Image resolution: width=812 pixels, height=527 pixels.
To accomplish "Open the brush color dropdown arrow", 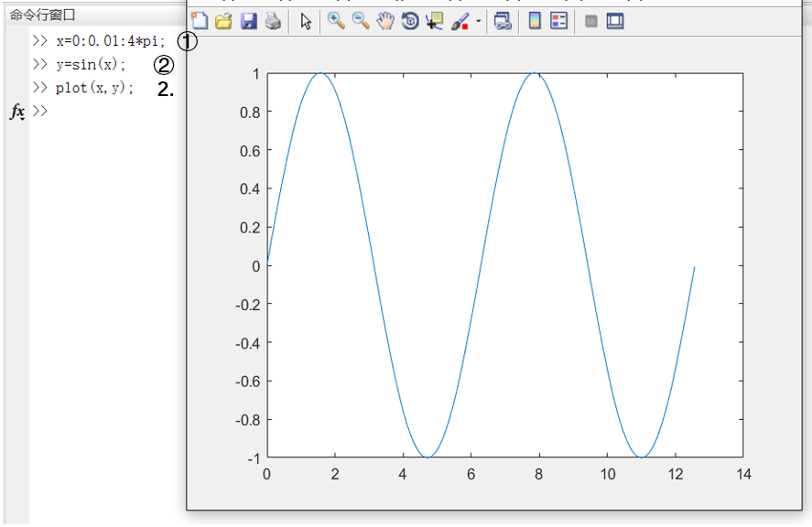I will tap(478, 21).
